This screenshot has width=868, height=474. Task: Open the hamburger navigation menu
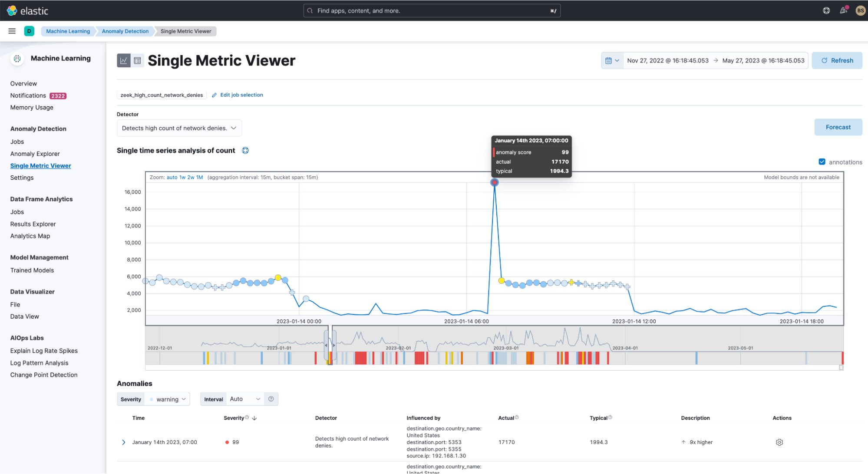click(12, 31)
